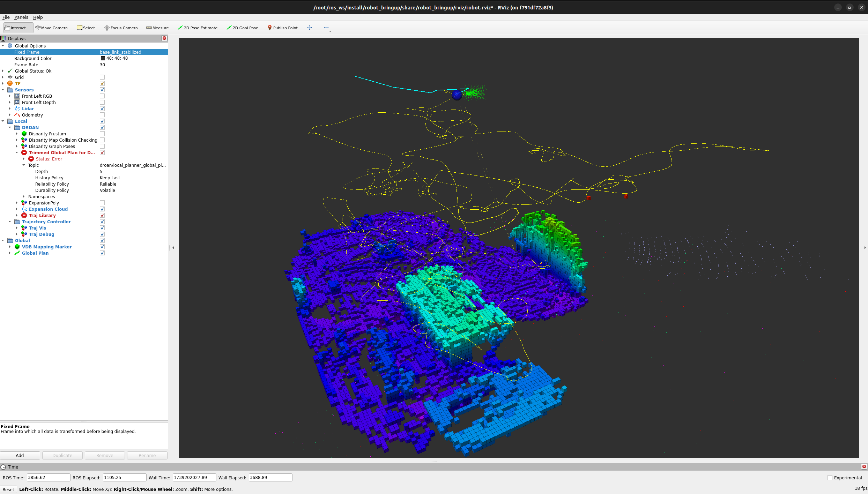
Task: Select the 2D Goal Pose tool
Action: (242, 28)
